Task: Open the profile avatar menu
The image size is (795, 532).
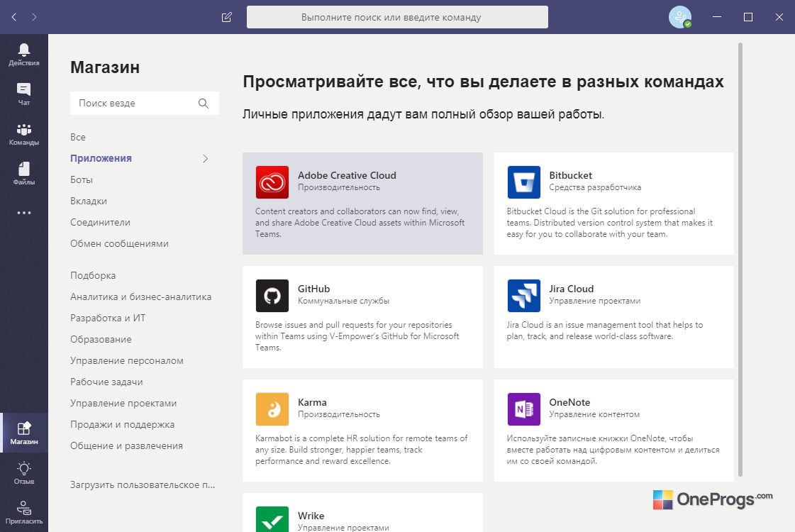Action: (x=680, y=17)
